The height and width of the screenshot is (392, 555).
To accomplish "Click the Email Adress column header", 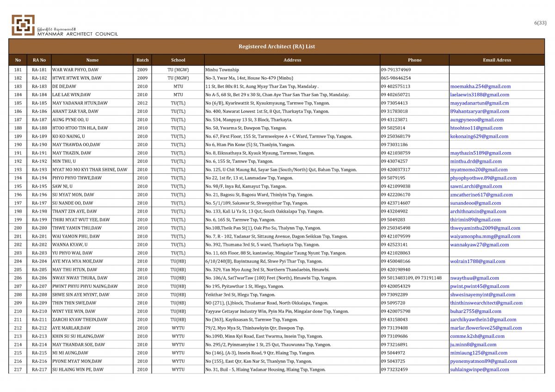I will click(497, 60).
